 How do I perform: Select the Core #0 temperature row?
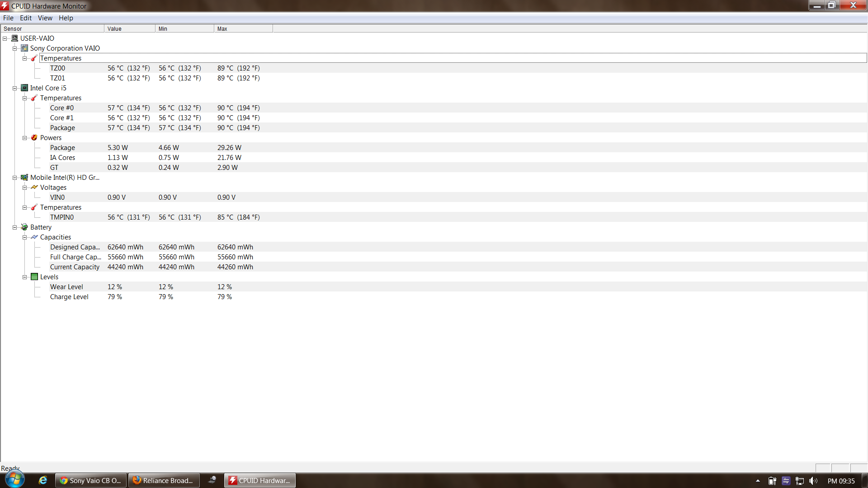(x=458, y=108)
